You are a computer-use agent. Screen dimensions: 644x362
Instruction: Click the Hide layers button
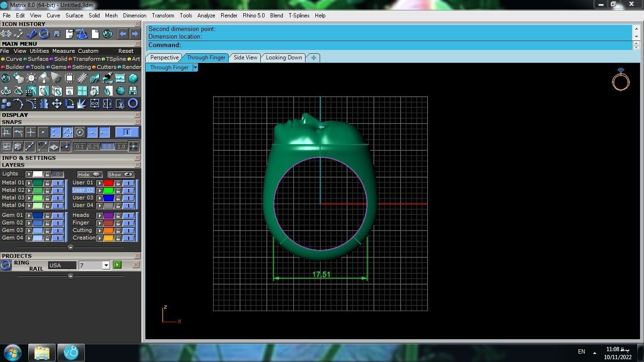(x=90, y=174)
